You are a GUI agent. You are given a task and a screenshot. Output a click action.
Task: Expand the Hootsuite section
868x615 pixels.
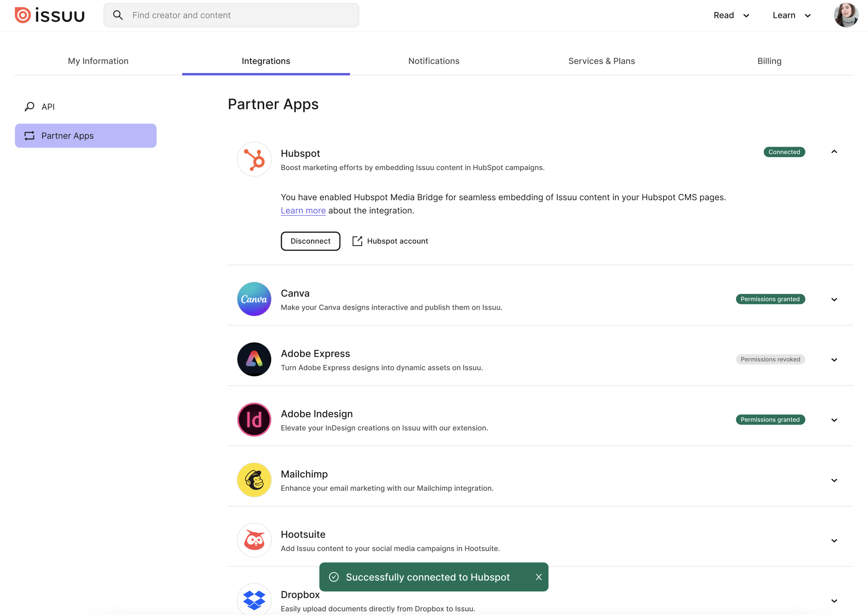(x=834, y=540)
